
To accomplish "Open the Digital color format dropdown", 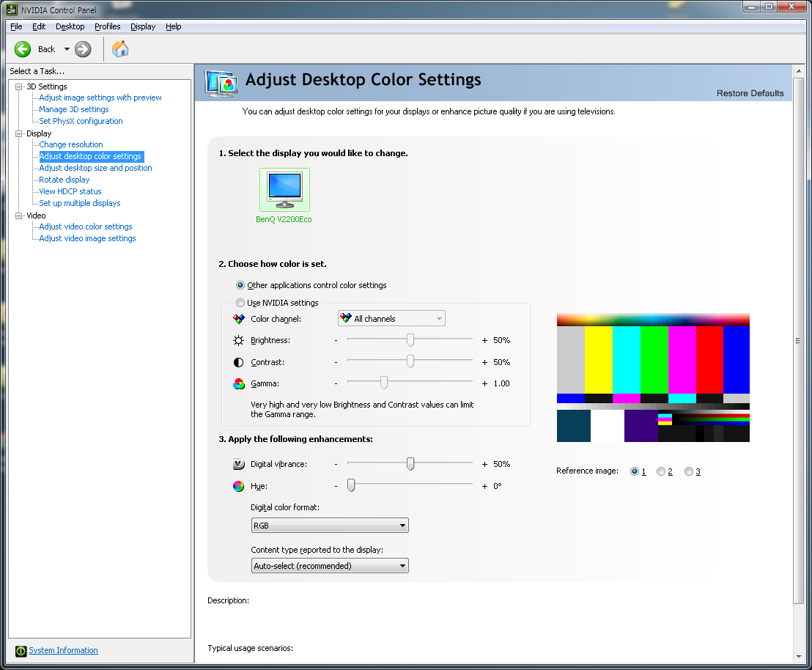I will click(330, 526).
